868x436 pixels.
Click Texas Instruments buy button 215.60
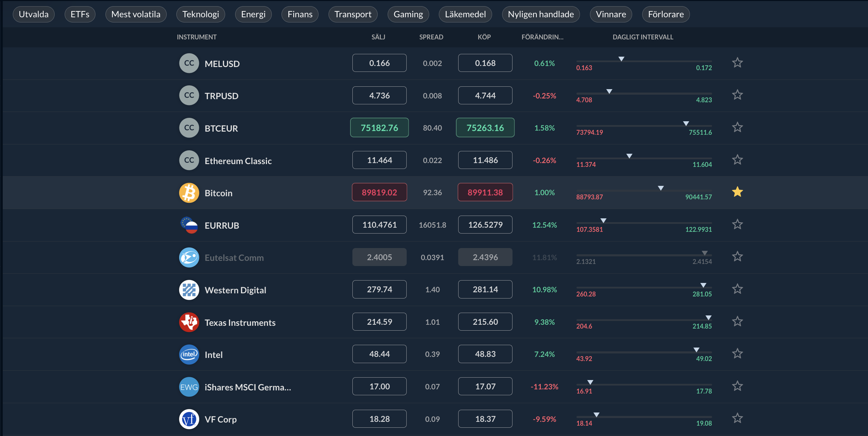click(x=485, y=322)
